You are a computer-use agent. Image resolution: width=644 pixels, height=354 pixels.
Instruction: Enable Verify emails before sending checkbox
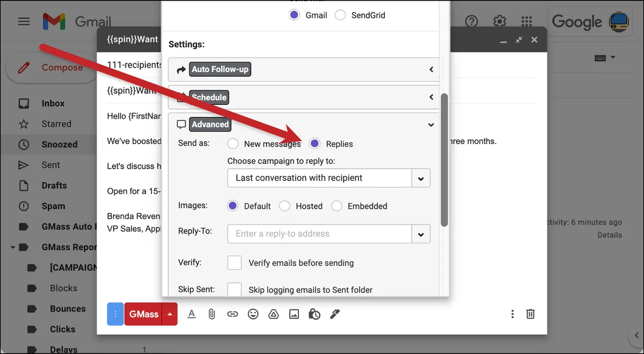[235, 263]
